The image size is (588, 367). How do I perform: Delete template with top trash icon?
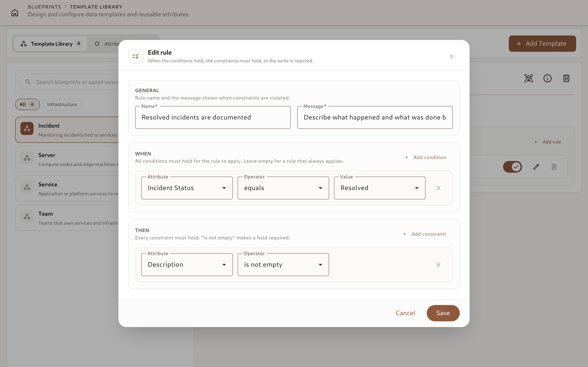(x=566, y=78)
